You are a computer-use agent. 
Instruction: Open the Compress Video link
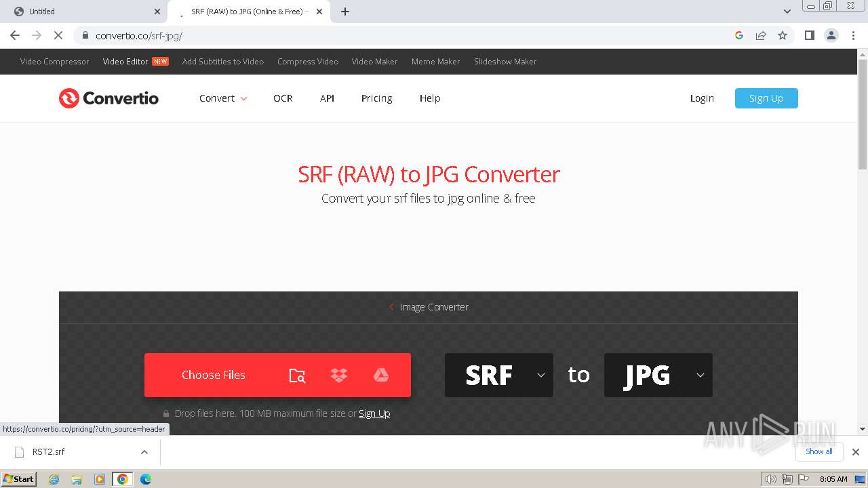point(308,62)
